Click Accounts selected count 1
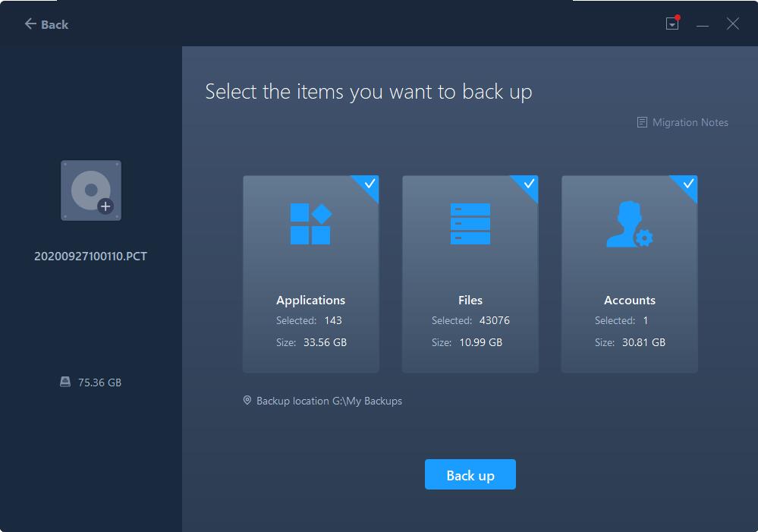Screen dimensions: 758x532 coord(646,321)
